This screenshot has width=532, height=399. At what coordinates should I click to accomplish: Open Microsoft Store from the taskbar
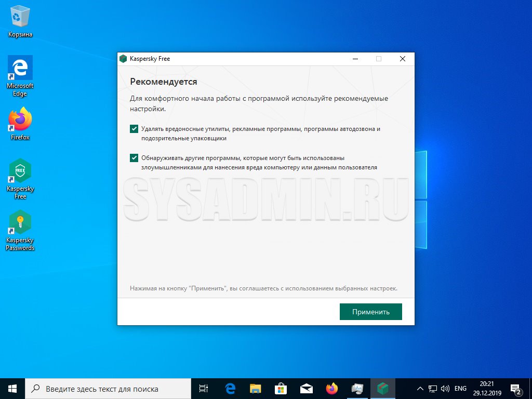281,388
